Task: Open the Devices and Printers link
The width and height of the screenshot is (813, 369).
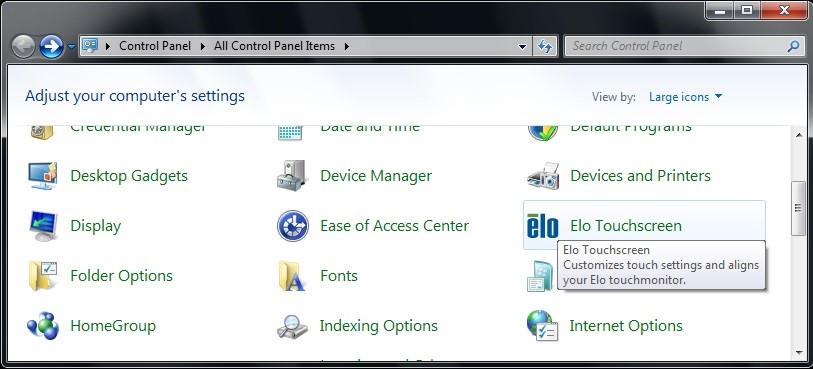Action: coord(640,176)
